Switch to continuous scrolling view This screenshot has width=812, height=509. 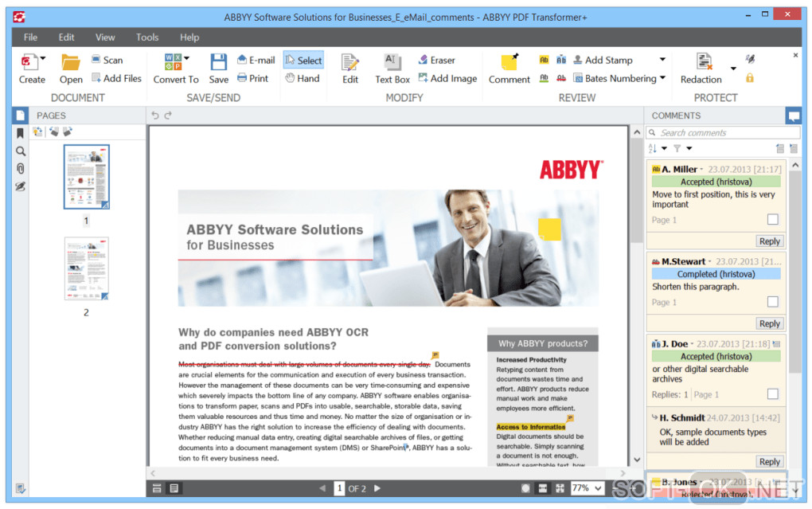[157, 488]
